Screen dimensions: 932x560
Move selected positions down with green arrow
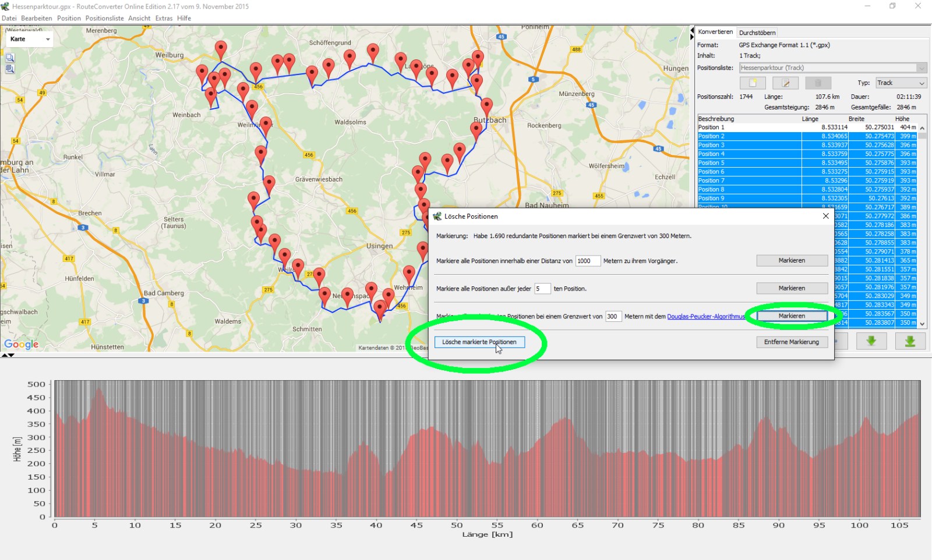tap(871, 341)
